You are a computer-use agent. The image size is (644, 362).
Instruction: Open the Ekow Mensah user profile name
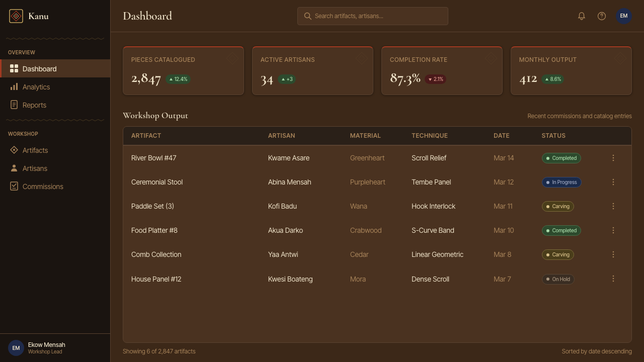[47, 345]
